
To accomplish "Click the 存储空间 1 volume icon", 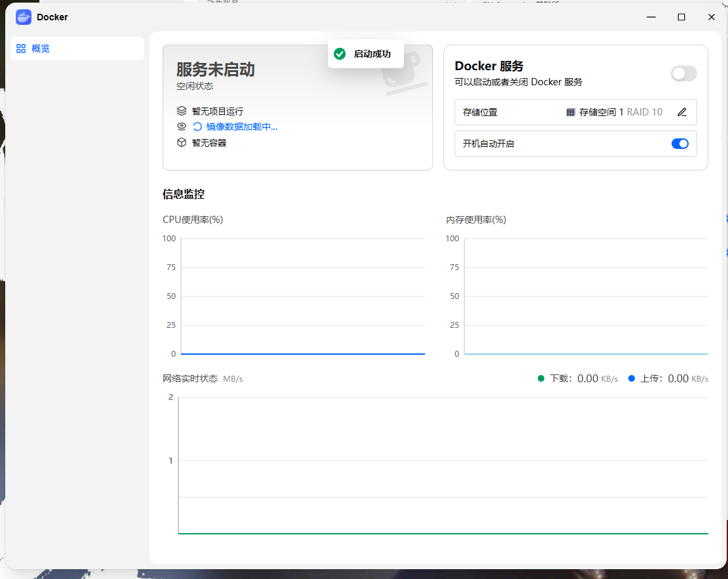I will point(571,112).
